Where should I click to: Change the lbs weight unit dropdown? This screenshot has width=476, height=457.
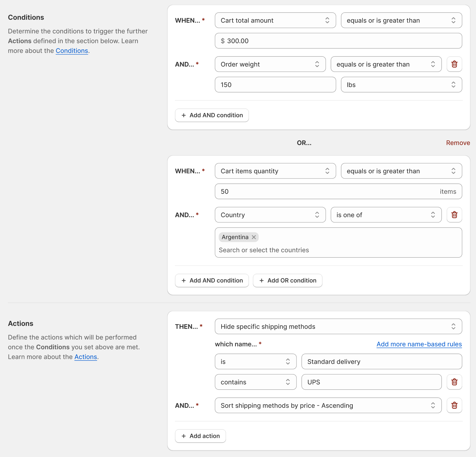401,85
